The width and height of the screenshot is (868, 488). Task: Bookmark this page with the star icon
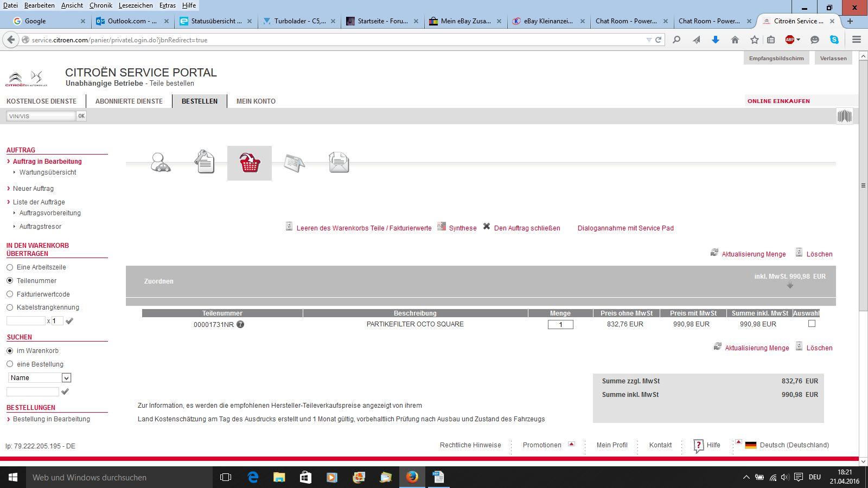(755, 40)
